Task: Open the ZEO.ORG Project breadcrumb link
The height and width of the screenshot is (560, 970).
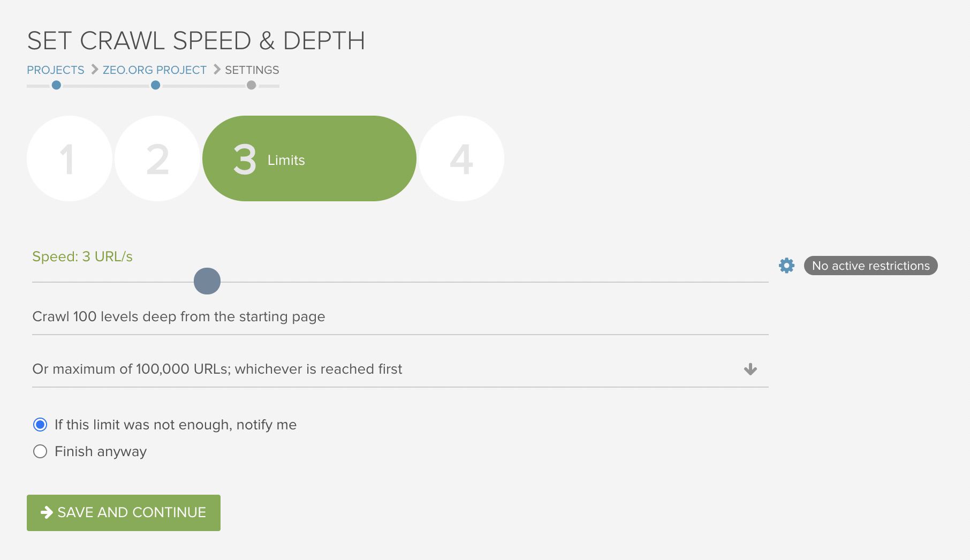Action: point(155,70)
